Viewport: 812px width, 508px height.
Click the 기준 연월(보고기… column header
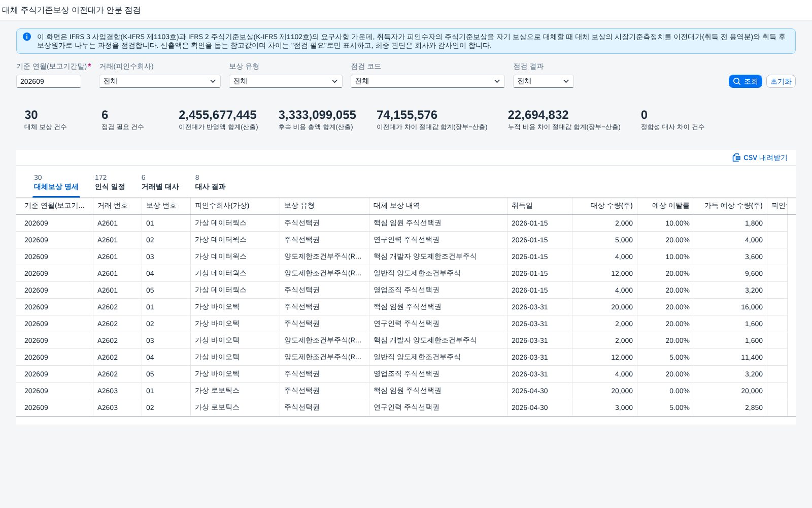(x=55, y=206)
